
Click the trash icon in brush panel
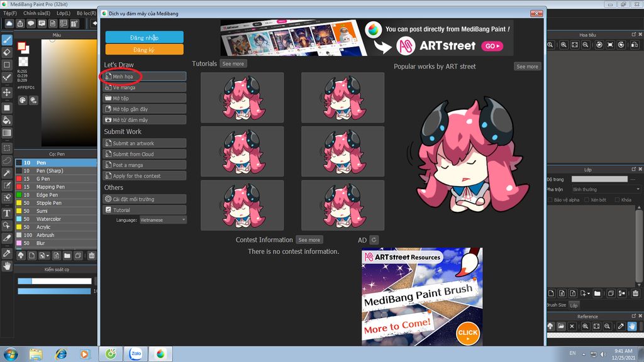point(92,256)
